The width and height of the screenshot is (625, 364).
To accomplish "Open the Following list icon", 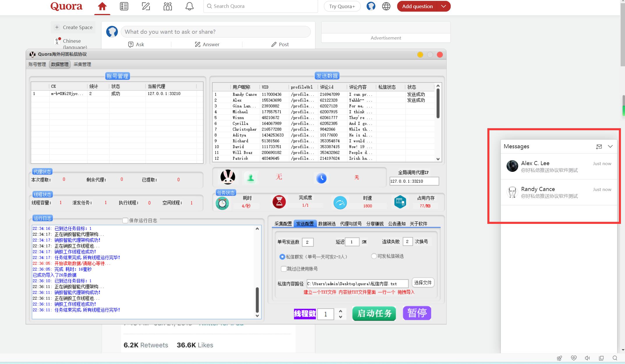I will tap(124, 6).
